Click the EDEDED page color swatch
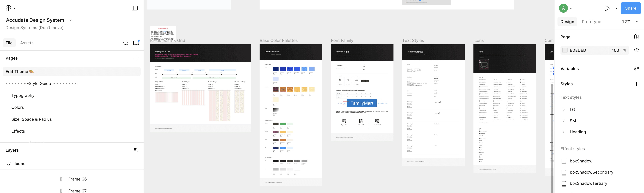 (565, 50)
